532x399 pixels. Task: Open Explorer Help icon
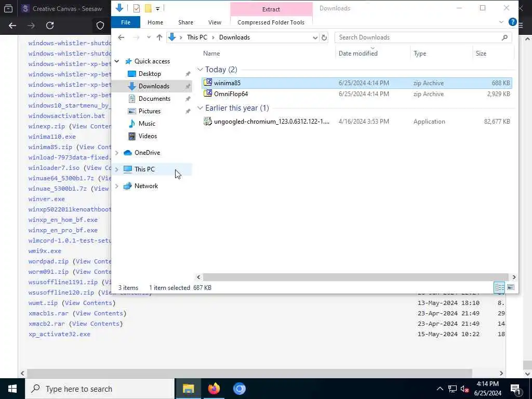pyautogui.click(x=512, y=22)
